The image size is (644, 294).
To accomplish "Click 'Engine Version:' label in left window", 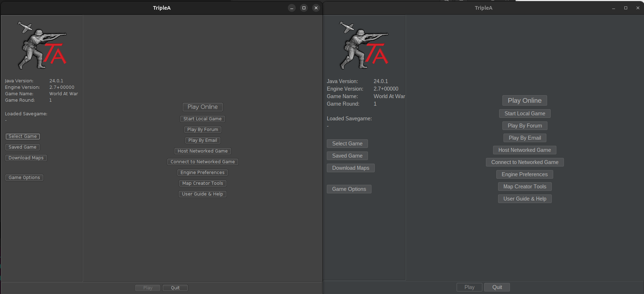I will click(23, 87).
